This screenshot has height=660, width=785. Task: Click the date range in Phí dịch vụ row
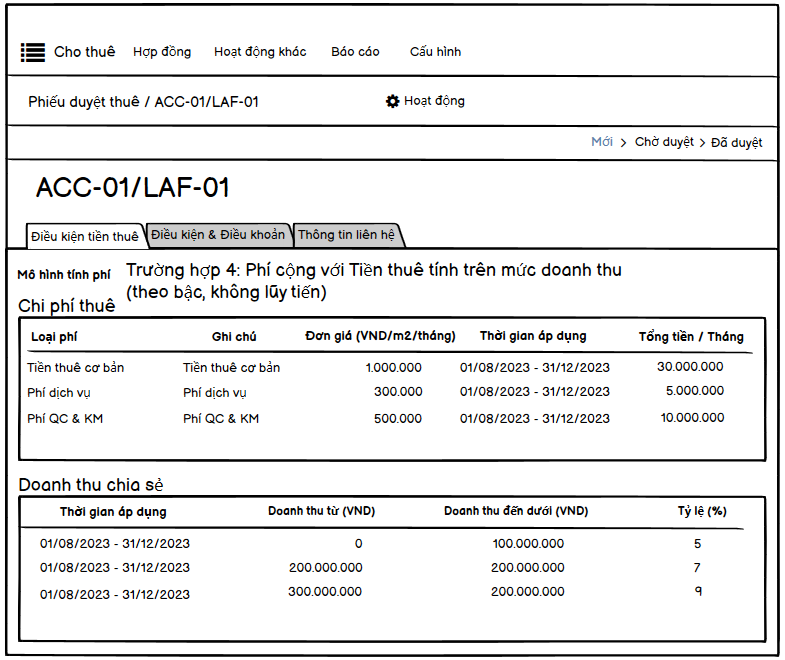coord(535,392)
